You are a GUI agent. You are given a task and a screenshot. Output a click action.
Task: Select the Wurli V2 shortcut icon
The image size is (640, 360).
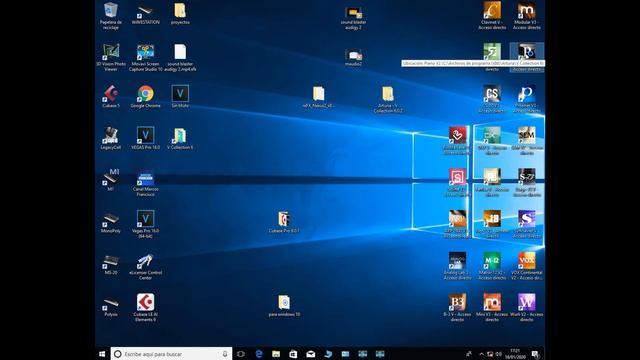point(527,308)
